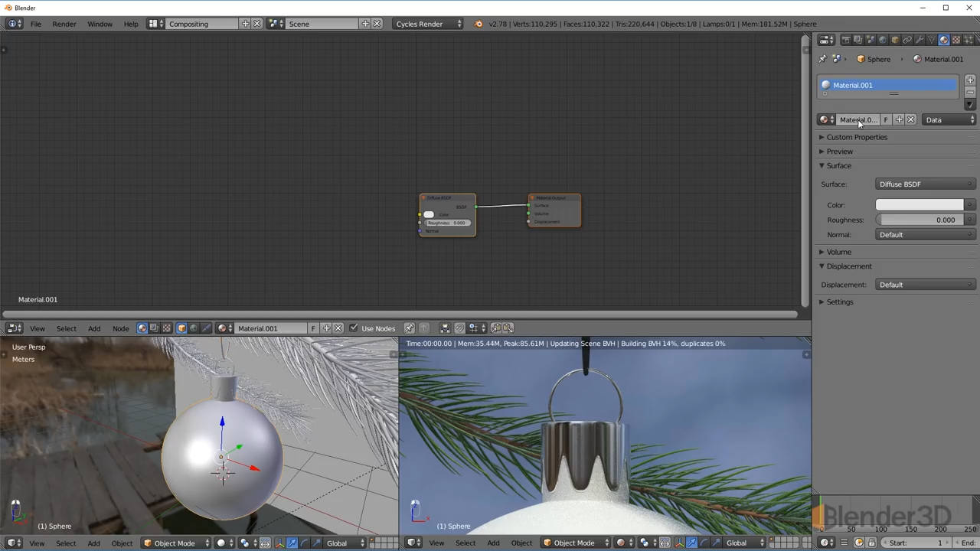Viewport: 980px width, 551px height.
Task: Open the Displacement Default dropdown
Action: pyautogui.click(x=926, y=285)
